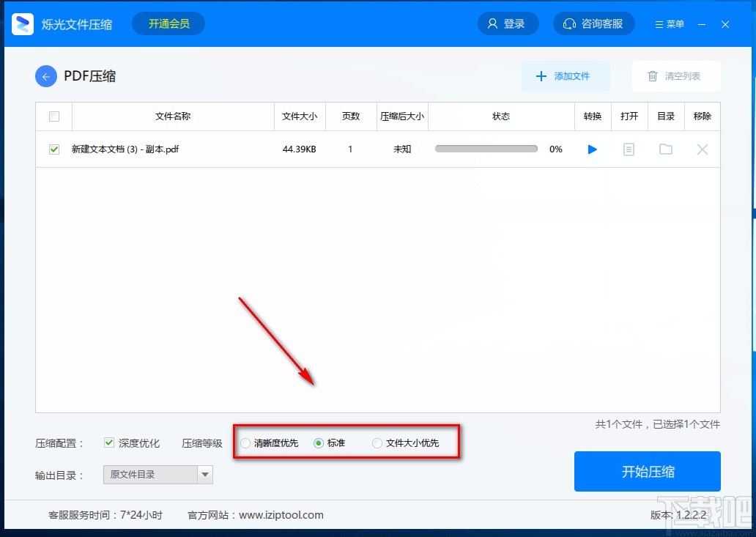The height and width of the screenshot is (537, 756).
Task: Select the 清晰度优先 radio option
Action: click(x=245, y=443)
